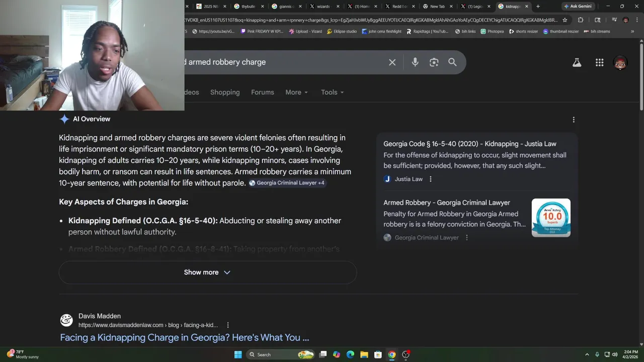Open bih links bookmark folder
This screenshot has height=362, width=644.
[465, 31]
